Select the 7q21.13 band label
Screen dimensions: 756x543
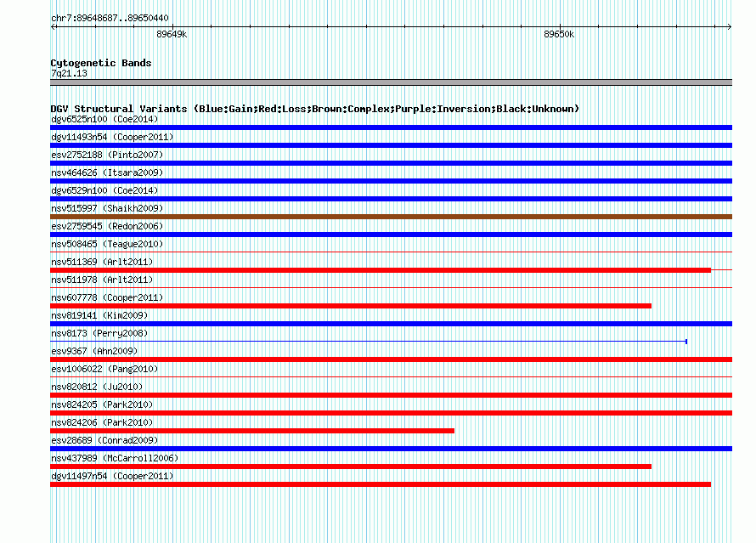coord(69,73)
